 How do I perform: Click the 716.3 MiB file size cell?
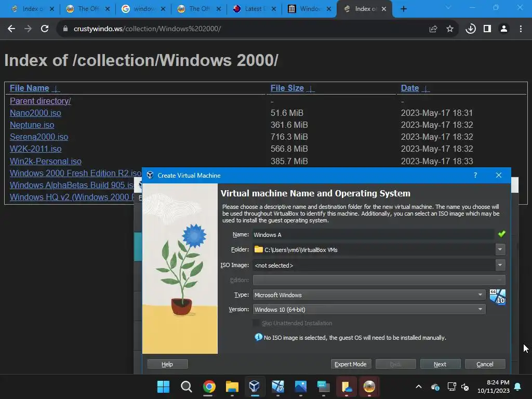point(289,137)
